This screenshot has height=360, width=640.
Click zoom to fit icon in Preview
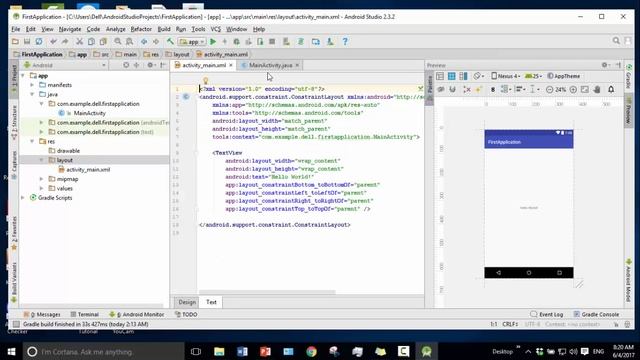[584, 89]
